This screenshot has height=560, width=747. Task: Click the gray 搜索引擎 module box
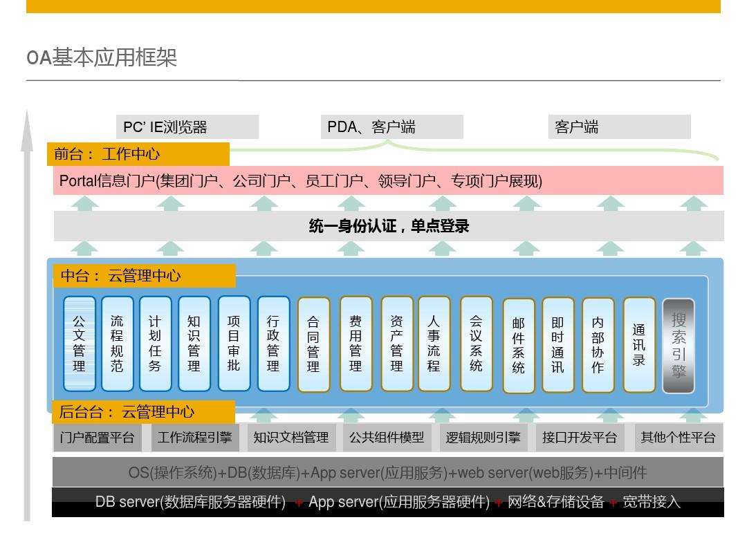click(x=679, y=345)
